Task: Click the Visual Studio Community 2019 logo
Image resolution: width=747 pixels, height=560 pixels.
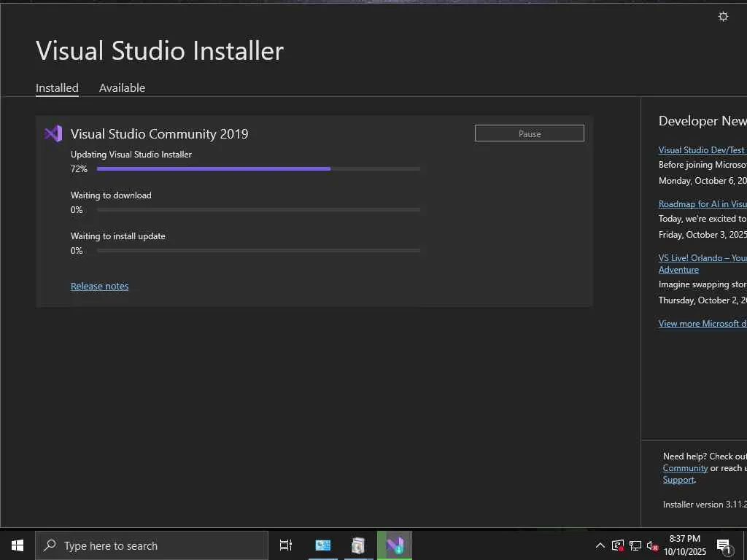Action: (53, 134)
